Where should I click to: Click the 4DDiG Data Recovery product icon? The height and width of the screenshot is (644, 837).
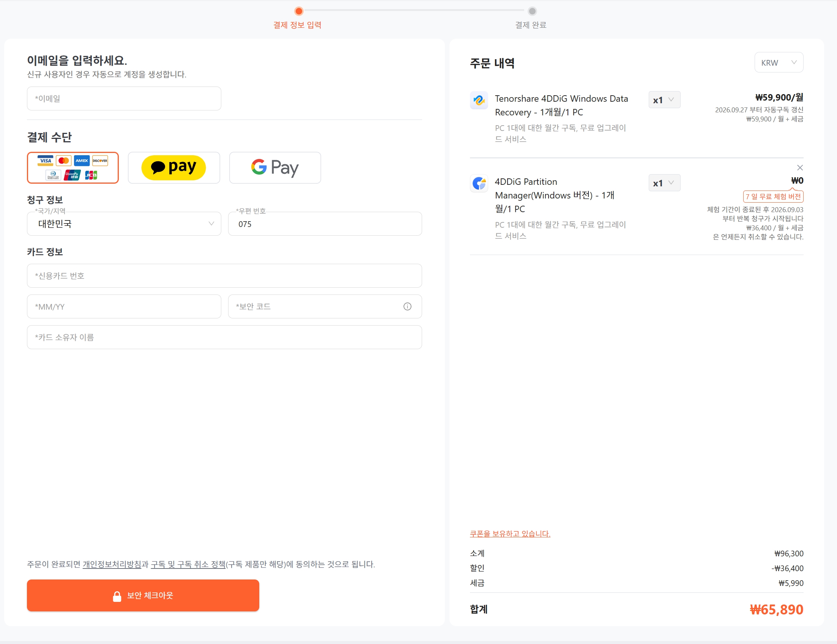pos(479,100)
